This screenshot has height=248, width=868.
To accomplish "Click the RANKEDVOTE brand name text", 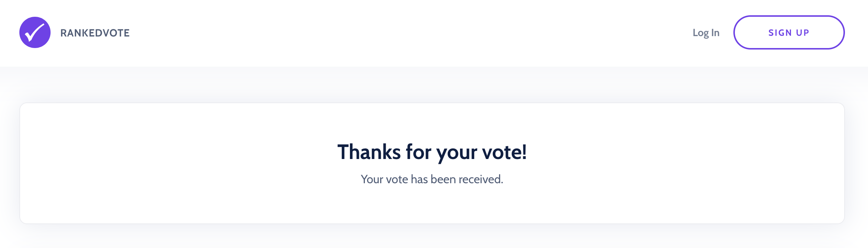I will click(x=95, y=33).
